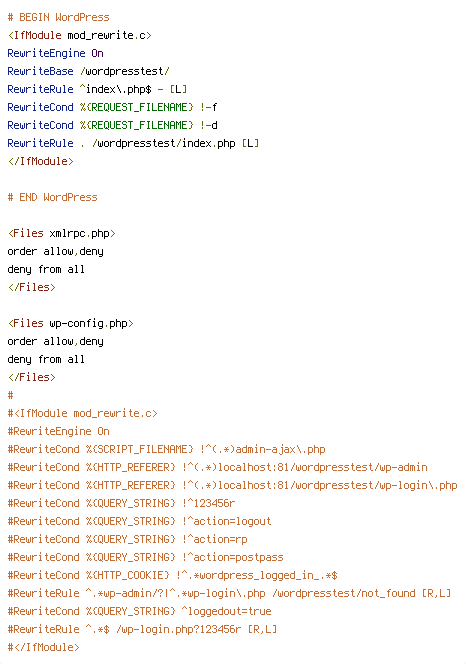466x664 pixels.
Task: Click the commented '/wordpresstest/not_found [R,L]' rule
Action: [x=229, y=593]
